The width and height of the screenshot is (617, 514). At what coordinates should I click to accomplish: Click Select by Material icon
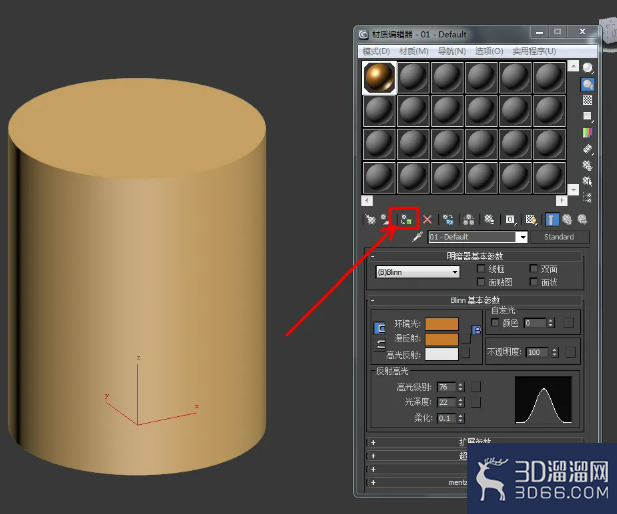587,181
